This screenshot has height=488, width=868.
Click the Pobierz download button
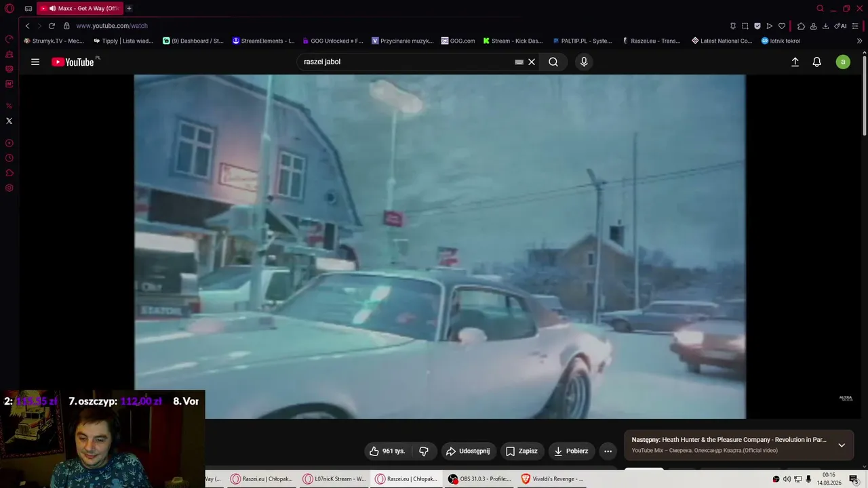(x=571, y=451)
